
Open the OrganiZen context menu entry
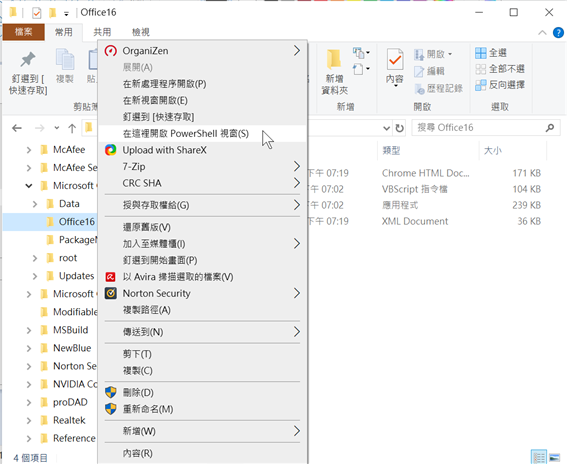202,51
